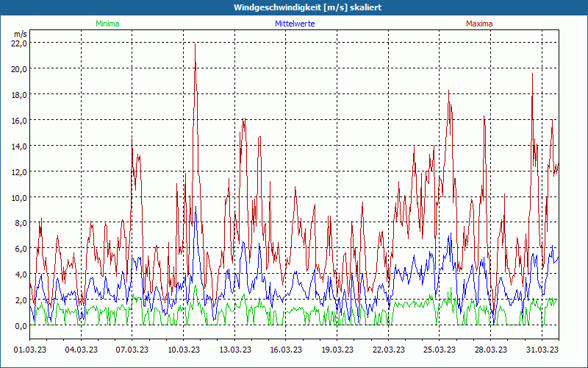Click the date label '19.03.23'
588x368 pixels.
coord(337,350)
